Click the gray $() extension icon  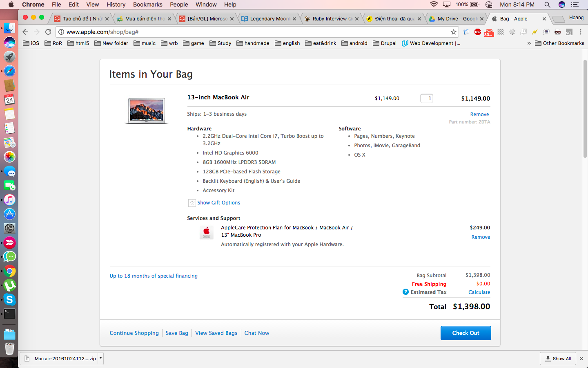(569, 32)
